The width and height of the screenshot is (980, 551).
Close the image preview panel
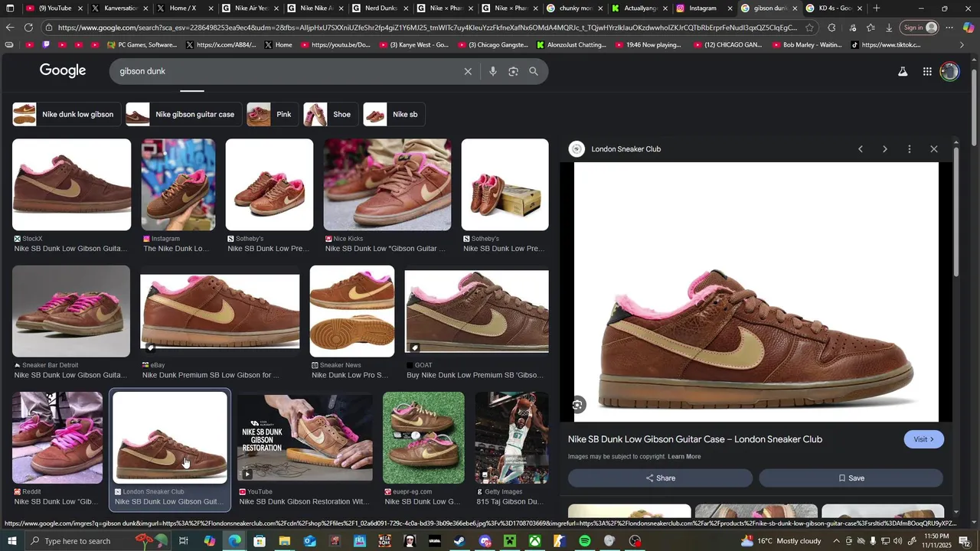(934, 149)
